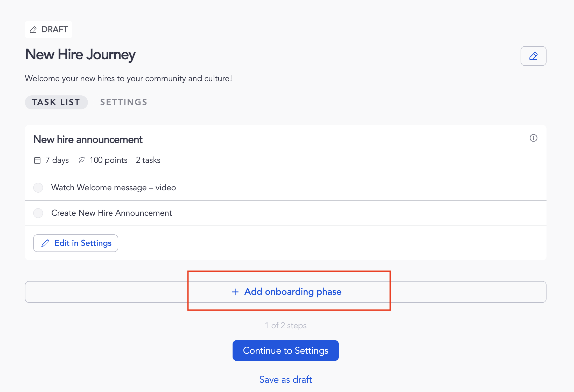Click the pencil edit icon top right
Screen dimensions: 574x392
(533, 56)
